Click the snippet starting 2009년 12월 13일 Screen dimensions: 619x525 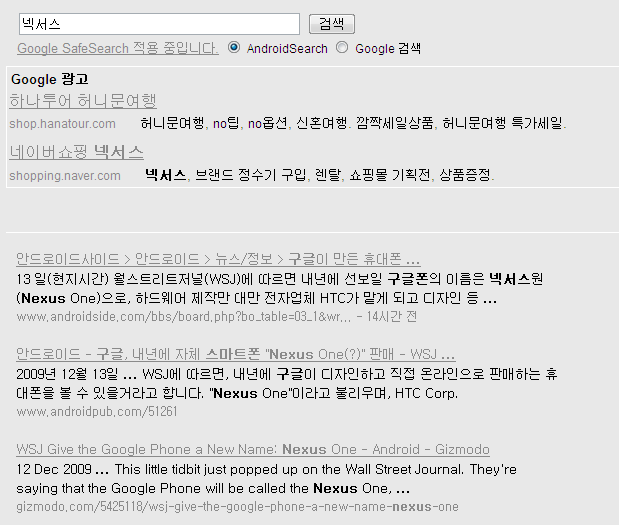287,383
